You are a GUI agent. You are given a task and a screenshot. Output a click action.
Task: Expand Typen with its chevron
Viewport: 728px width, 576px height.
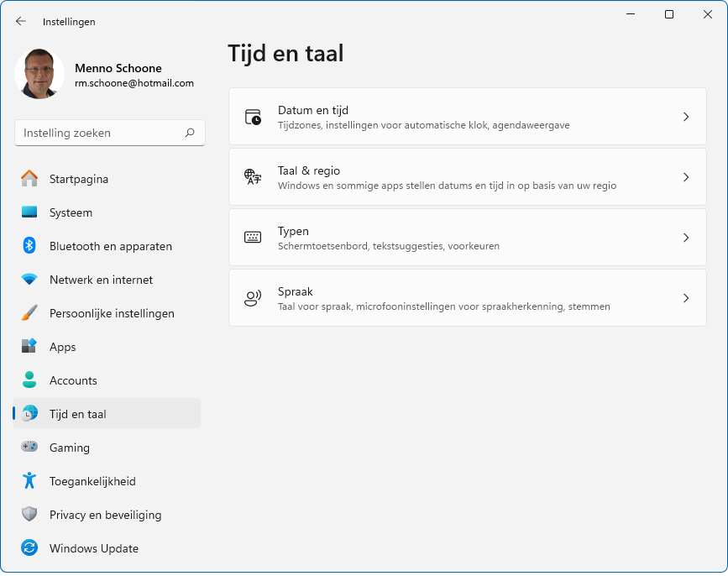click(686, 238)
